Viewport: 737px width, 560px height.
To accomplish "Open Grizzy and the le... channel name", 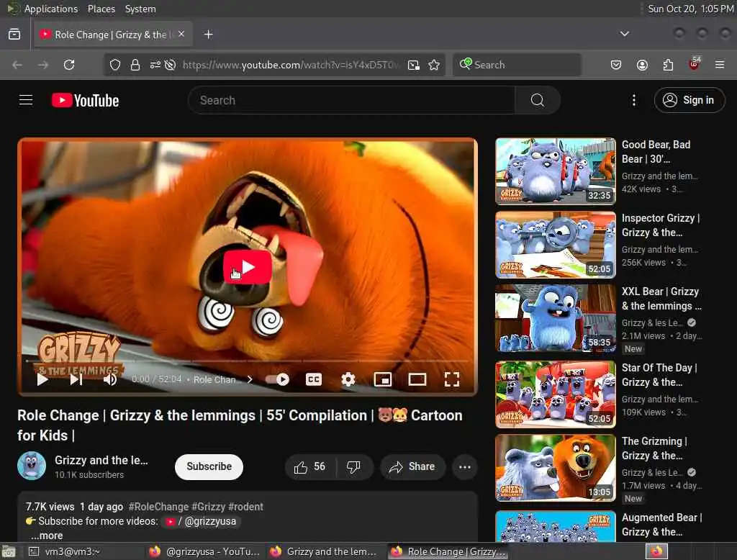I will coord(101,461).
